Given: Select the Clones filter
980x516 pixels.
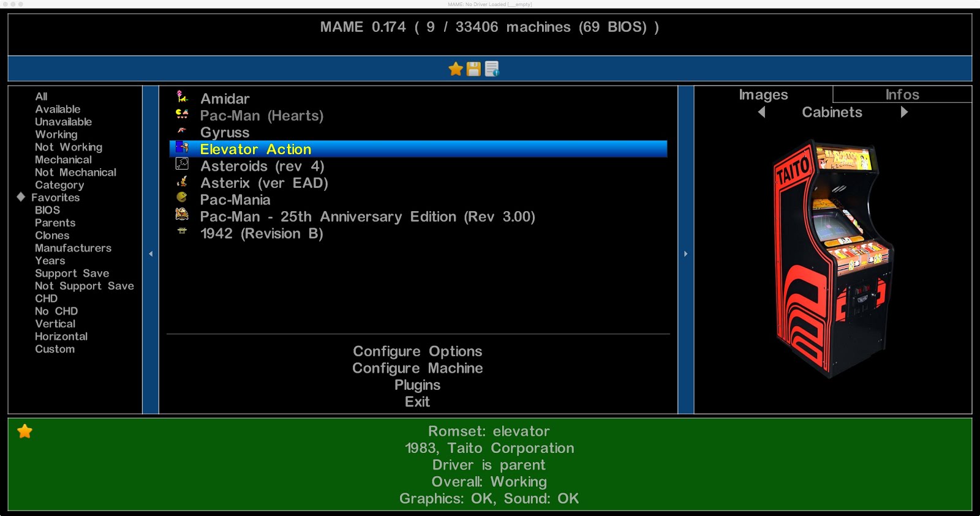Looking at the screenshot, I should coord(52,236).
